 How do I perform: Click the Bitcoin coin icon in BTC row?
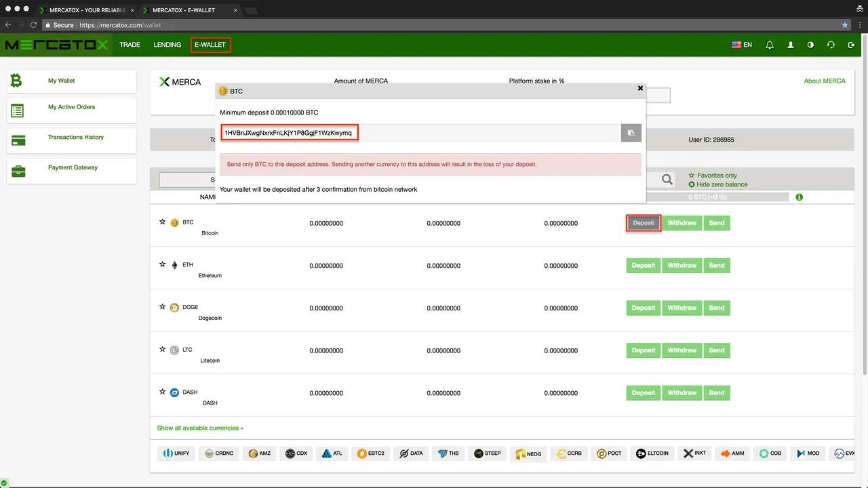[x=174, y=222]
